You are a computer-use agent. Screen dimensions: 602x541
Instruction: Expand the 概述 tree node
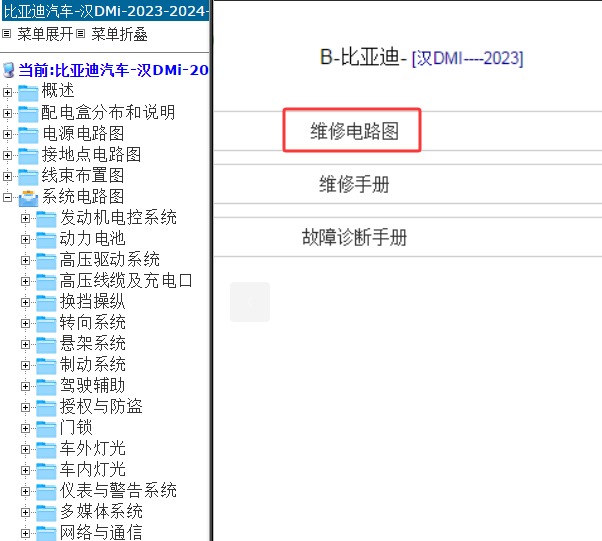click(7, 92)
